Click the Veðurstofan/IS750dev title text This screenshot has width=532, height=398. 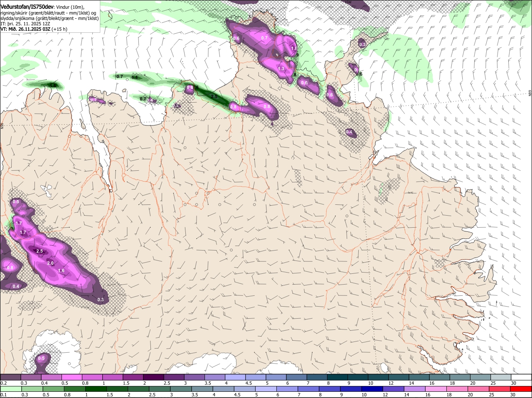(27, 7)
